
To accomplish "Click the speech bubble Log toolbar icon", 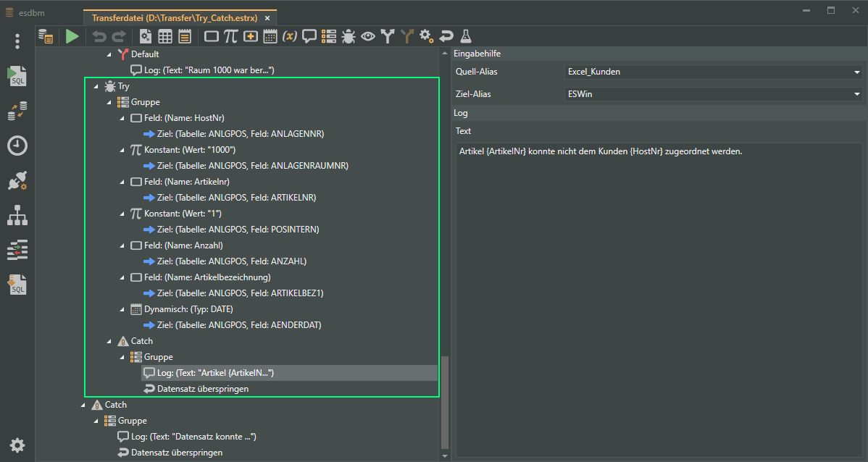I will click(309, 36).
